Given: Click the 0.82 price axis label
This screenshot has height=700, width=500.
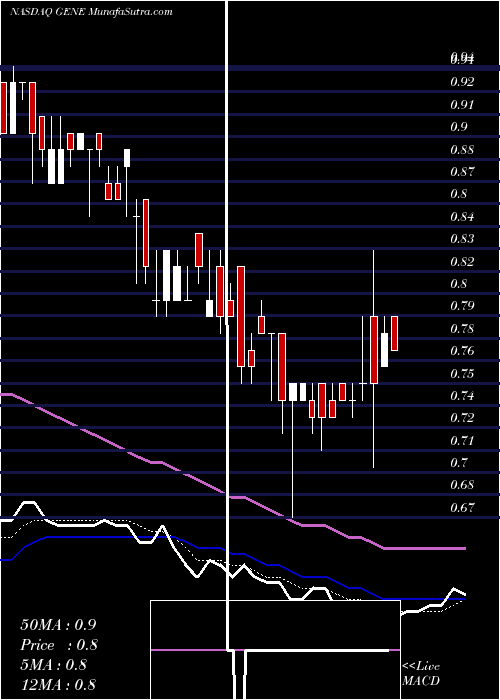Looking at the screenshot, I should point(462,261).
